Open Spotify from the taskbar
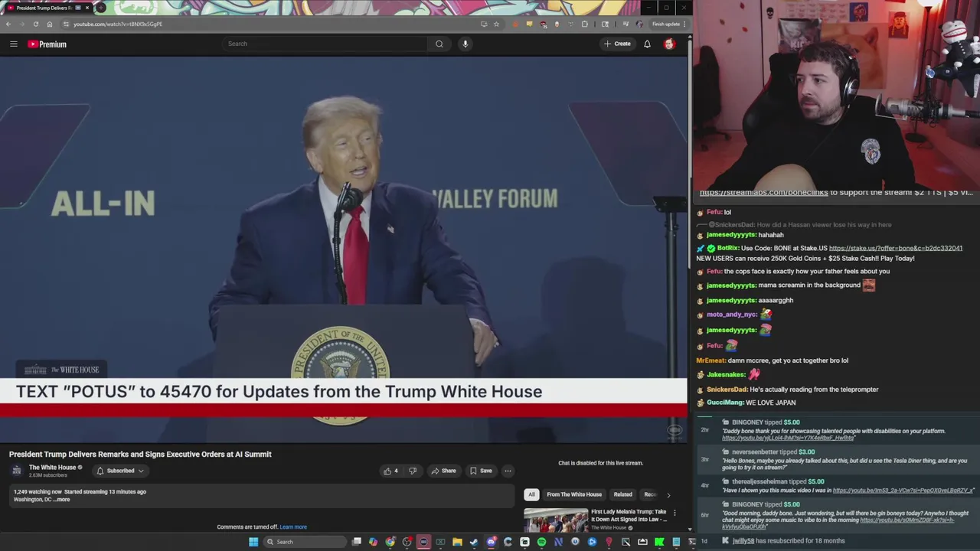This screenshot has width=980, height=551. (x=541, y=542)
